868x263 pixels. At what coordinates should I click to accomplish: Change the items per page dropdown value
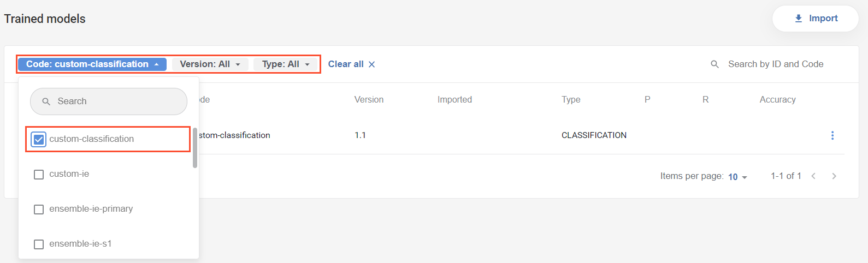point(737,177)
